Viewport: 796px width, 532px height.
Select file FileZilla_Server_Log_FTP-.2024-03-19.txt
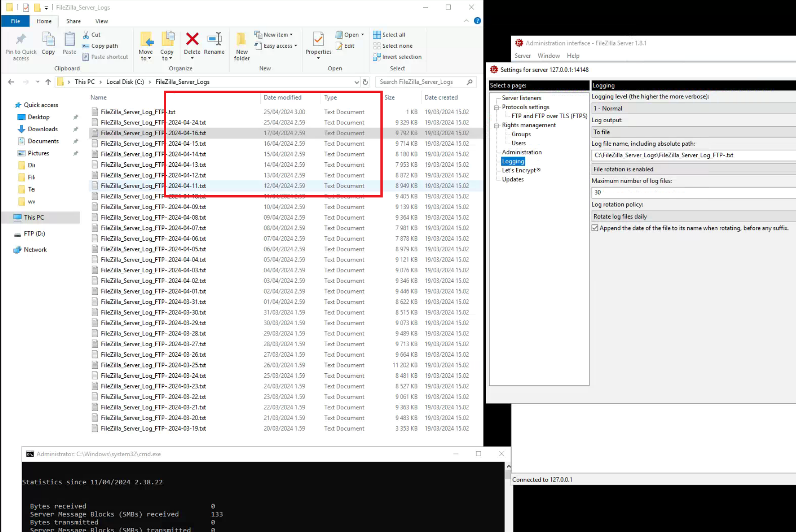point(153,428)
